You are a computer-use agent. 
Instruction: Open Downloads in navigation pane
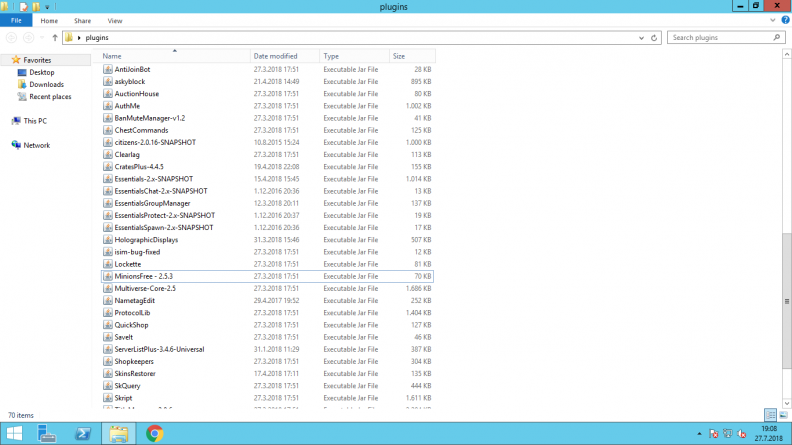point(46,84)
